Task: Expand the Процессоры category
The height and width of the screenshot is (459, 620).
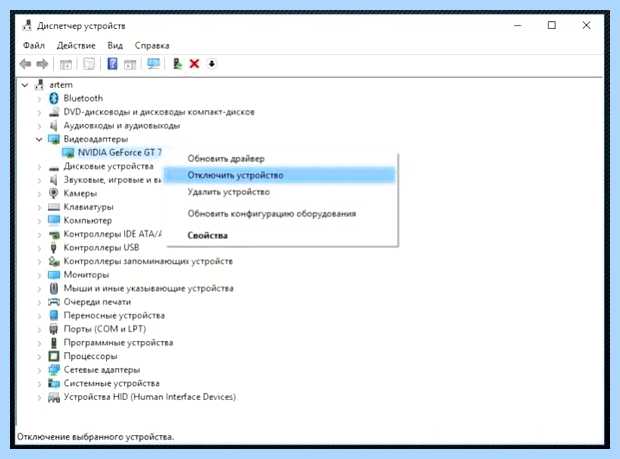Action: pos(39,357)
